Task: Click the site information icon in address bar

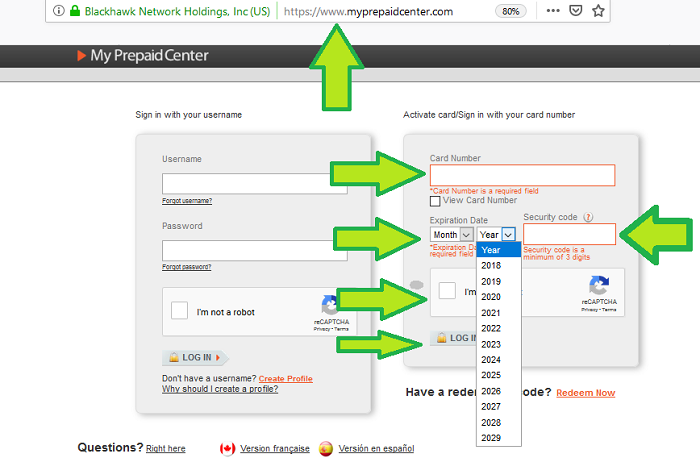Action: tap(59, 10)
